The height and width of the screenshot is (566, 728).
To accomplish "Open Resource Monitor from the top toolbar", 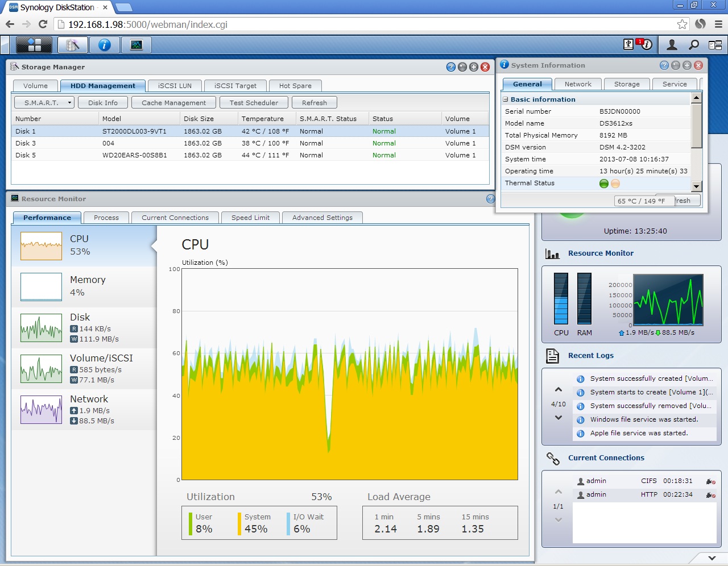I will point(136,44).
